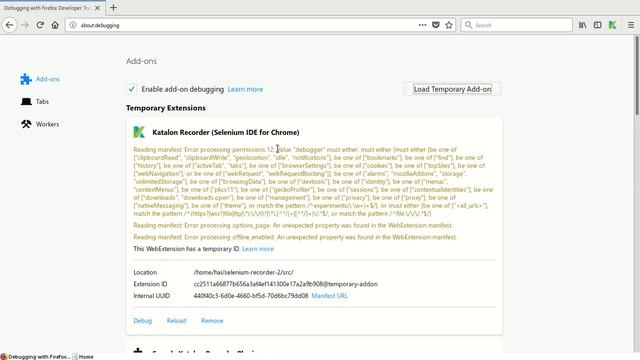Viewport: 640px width, 360px height.
Task: Switch to the Workers sidebar section
Action: pyautogui.click(x=47, y=124)
